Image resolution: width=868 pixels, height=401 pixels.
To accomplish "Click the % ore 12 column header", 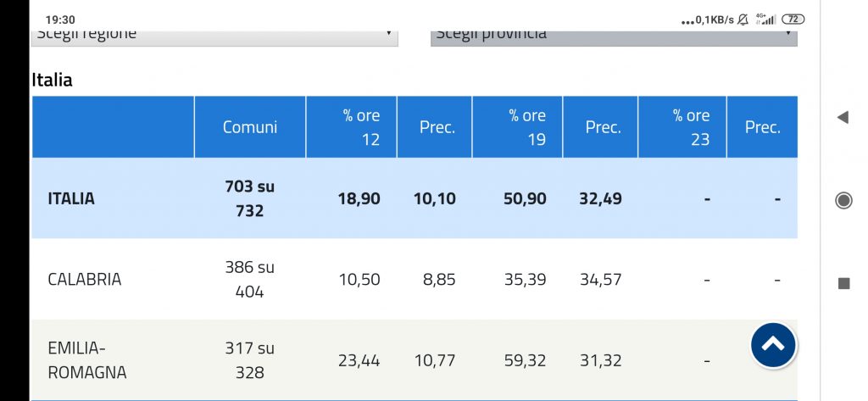I will [361, 127].
